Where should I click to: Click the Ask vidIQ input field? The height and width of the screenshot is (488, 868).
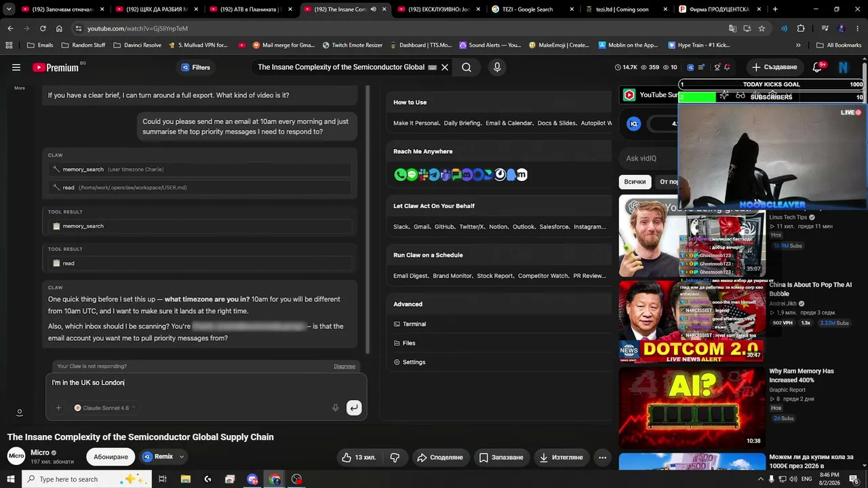coord(650,159)
